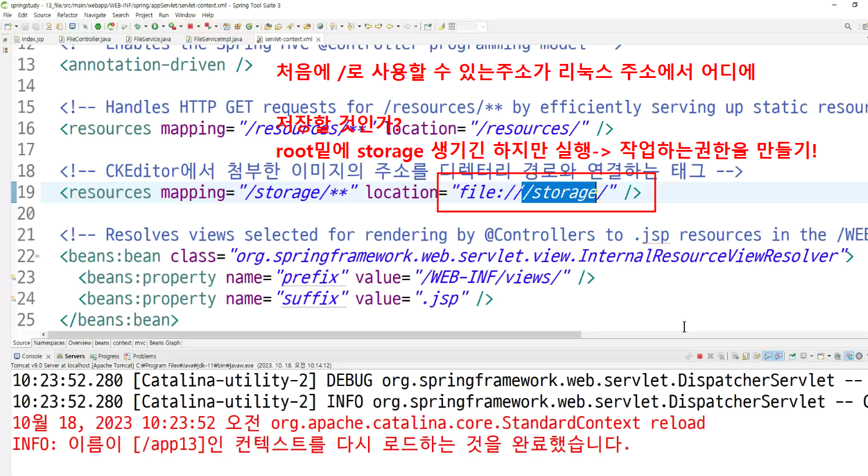The width and height of the screenshot is (868, 476).
Task: Click the Tomcat v9.0 Server console description
Action: pyautogui.click(x=171, y=366)
